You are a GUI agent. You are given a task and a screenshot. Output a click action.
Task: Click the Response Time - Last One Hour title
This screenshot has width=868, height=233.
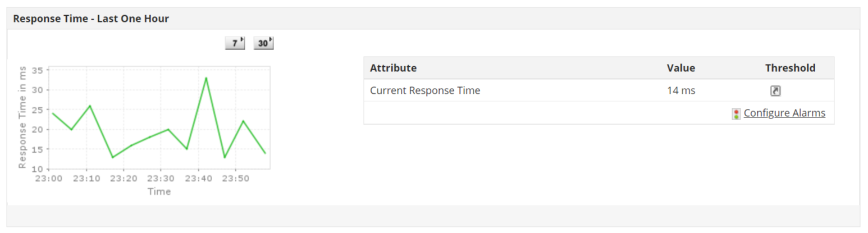pos(91,19)
